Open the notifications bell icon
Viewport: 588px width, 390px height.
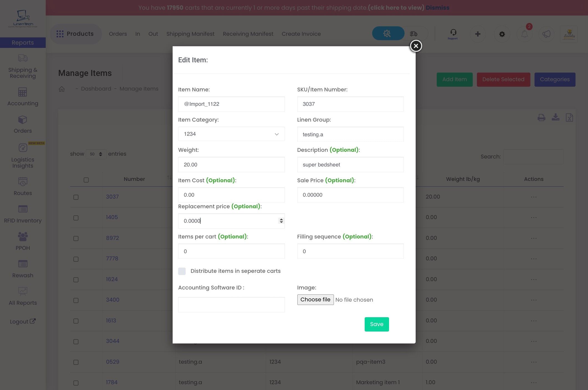pos(524,34)
